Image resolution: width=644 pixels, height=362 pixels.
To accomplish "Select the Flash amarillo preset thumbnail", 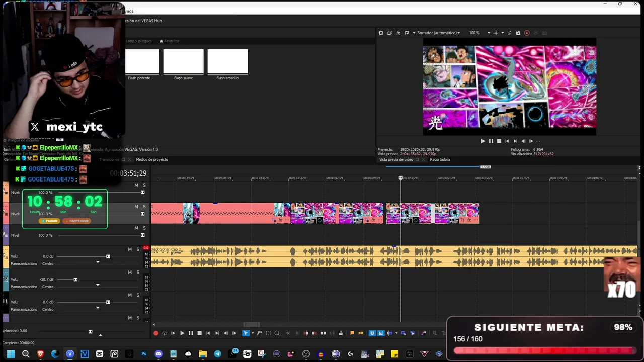I will pos(227,61).
